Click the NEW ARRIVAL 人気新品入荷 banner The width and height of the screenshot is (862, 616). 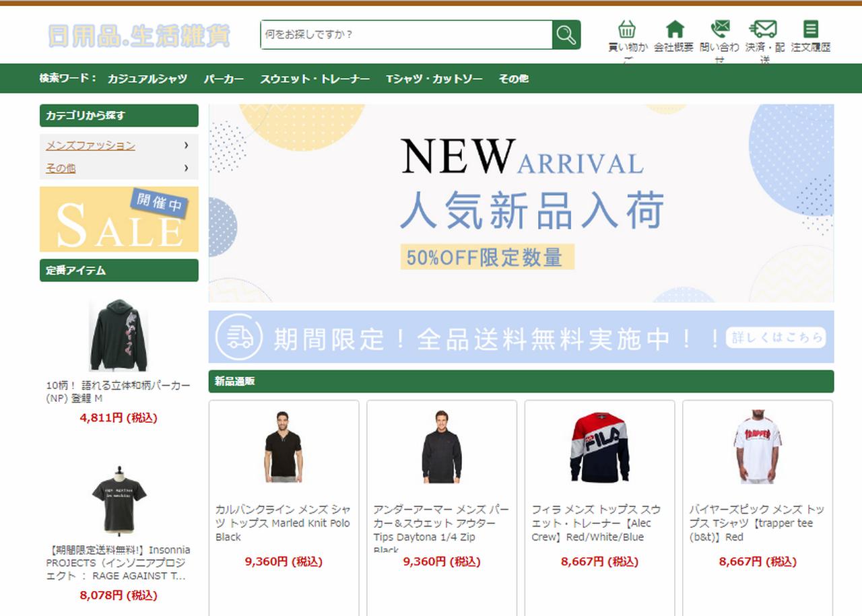point(521,203)
